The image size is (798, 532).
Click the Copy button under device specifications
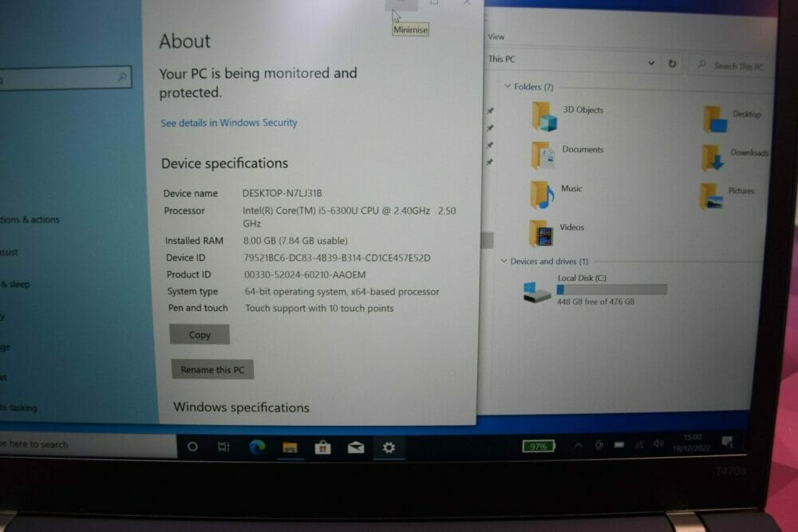(x=199, y=335)
